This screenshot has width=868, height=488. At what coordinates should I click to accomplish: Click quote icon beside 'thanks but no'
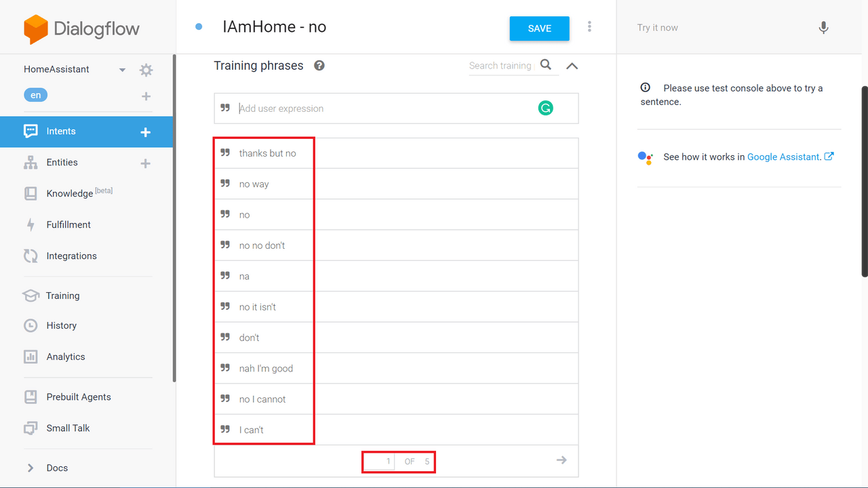[225, 152]
